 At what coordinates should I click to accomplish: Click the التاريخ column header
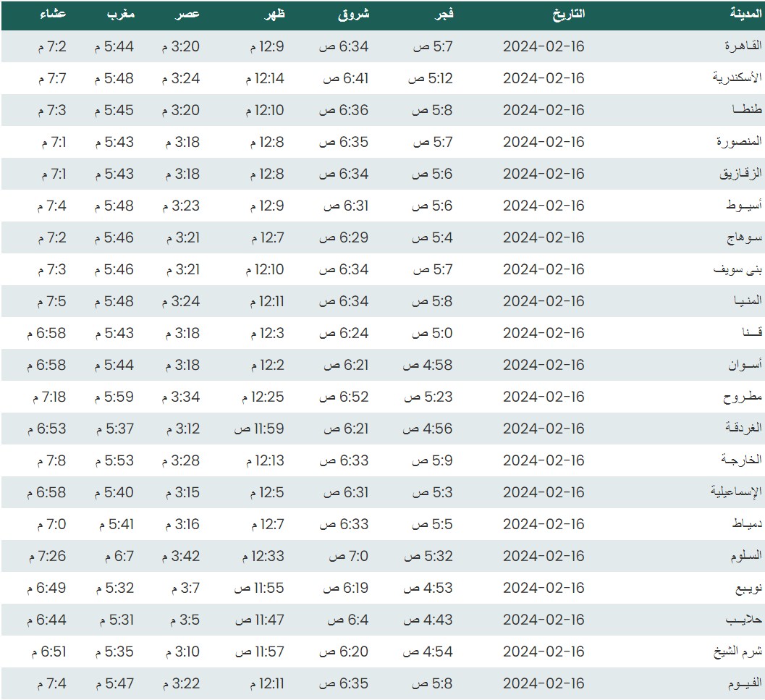click(568, 14)
